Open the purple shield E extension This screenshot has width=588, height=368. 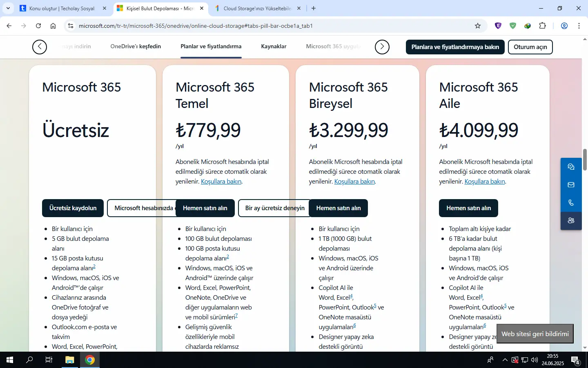coord(498,26)
